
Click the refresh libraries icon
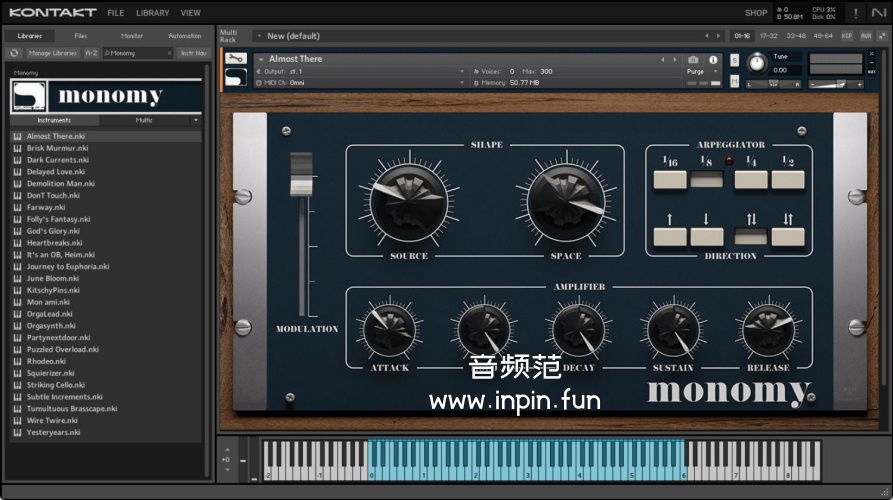tap(14, 53)
